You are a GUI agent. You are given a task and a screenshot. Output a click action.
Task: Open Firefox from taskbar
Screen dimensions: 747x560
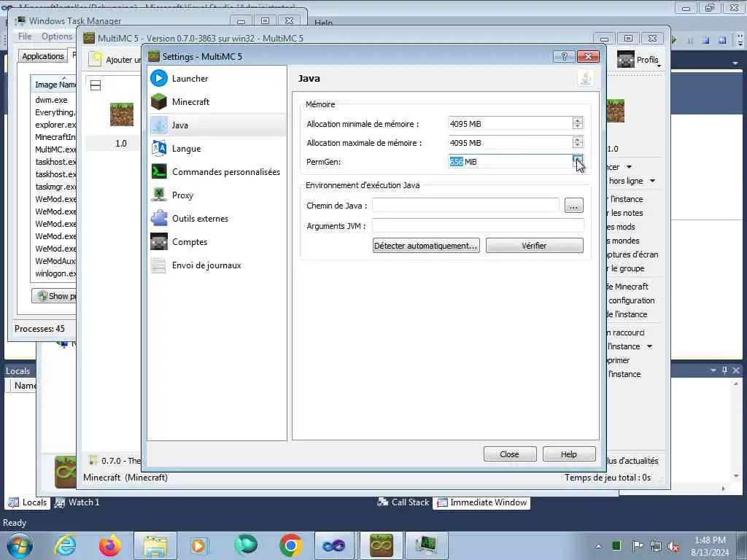pyautogui.click(x=110, y=545)
